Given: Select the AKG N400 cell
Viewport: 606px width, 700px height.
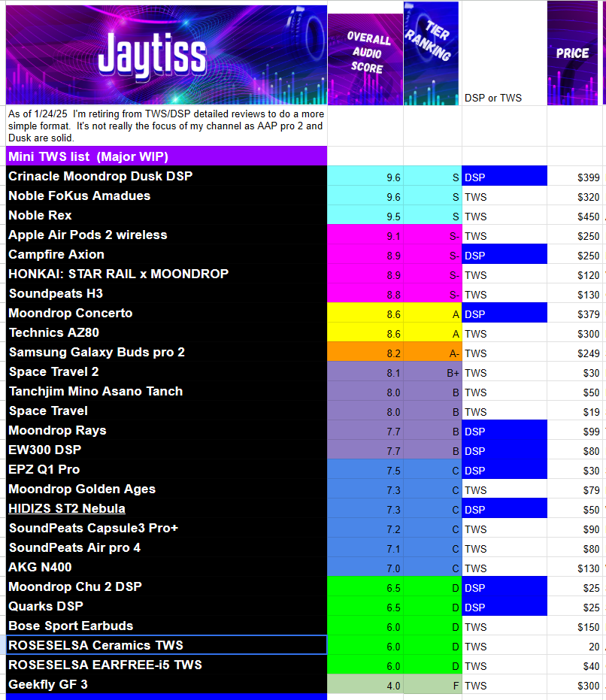Looking at the screenshot, I should pos(167,568).
